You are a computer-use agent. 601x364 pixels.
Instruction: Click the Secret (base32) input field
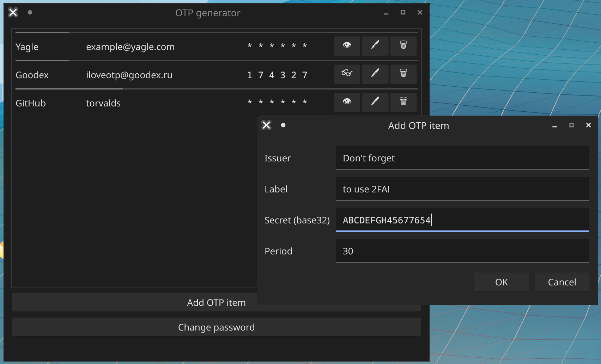[462, 220]
